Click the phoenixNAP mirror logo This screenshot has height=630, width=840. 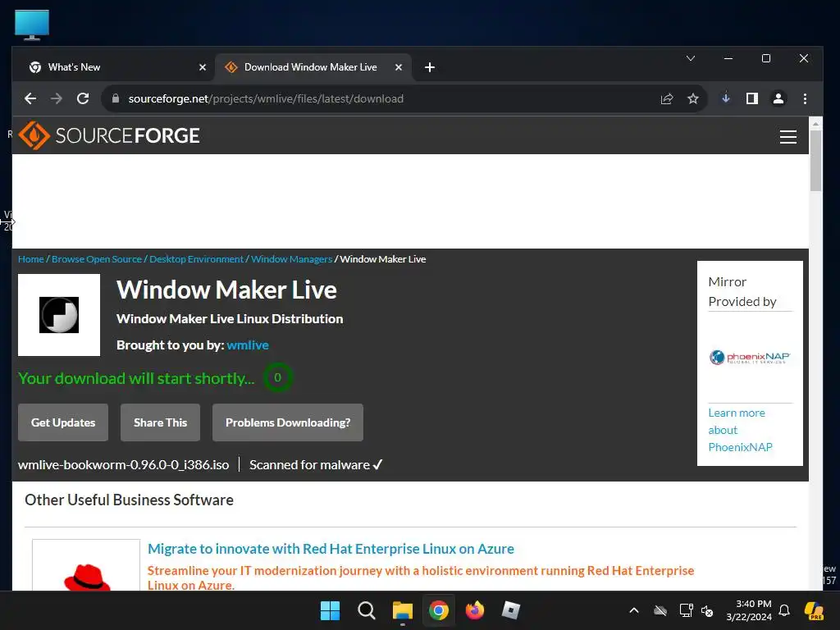(x=750, y=358)
